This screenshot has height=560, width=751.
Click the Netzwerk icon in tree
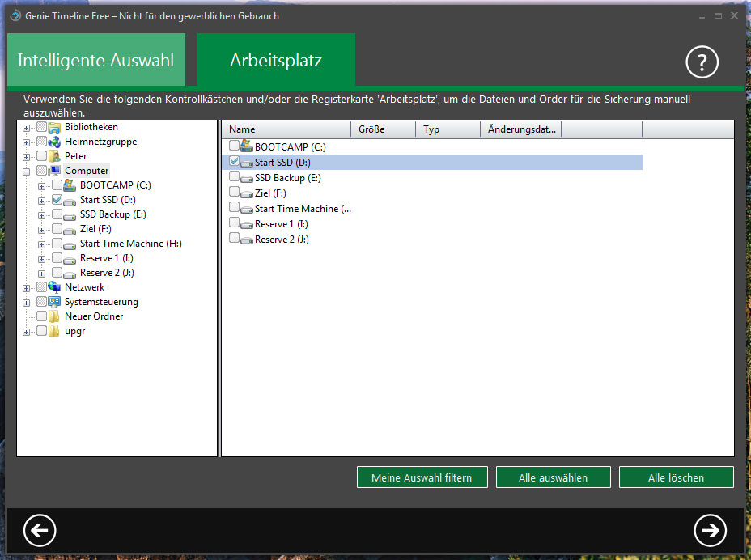[x=54, y=287]
